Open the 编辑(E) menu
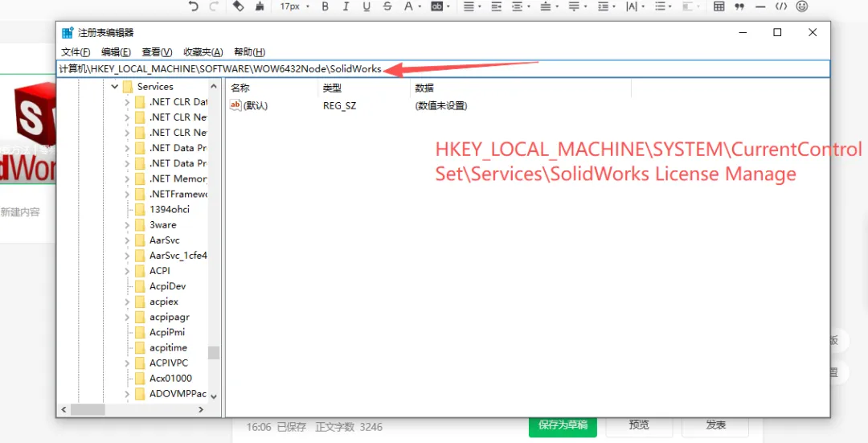Screen dimensions: 868x443 click(117, 52)
